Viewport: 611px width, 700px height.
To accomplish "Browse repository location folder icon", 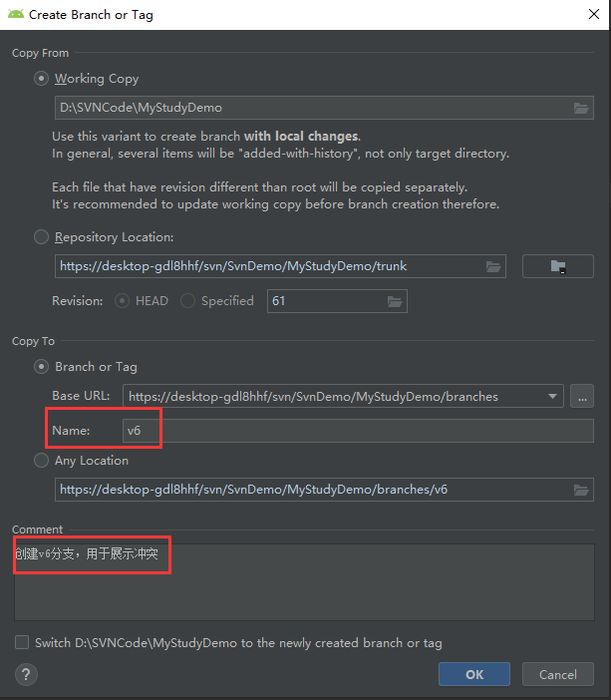I will 493,267.
